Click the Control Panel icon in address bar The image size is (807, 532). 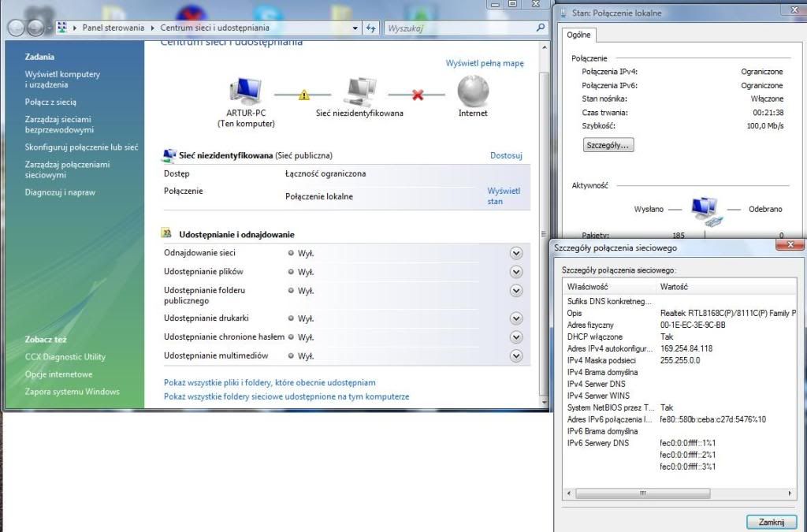click(61, 28)
